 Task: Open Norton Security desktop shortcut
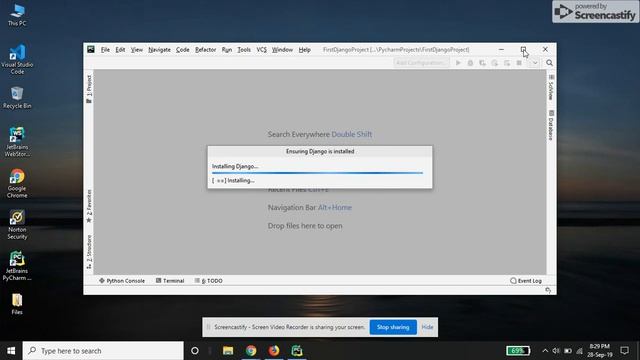17,224
